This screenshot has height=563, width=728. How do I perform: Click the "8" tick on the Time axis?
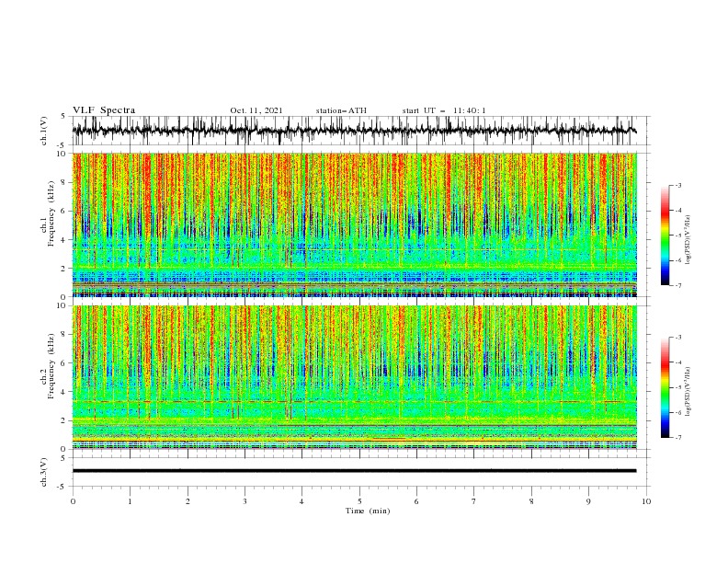[531, 501]
